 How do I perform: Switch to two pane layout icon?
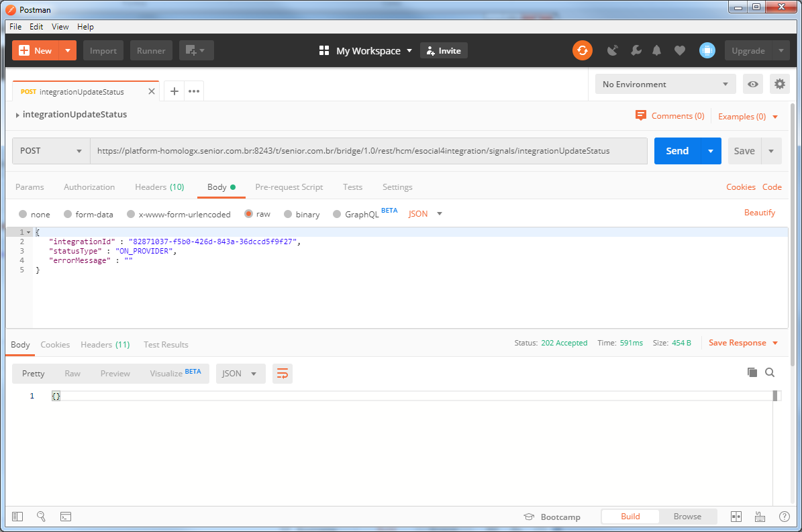coord(736,517)
